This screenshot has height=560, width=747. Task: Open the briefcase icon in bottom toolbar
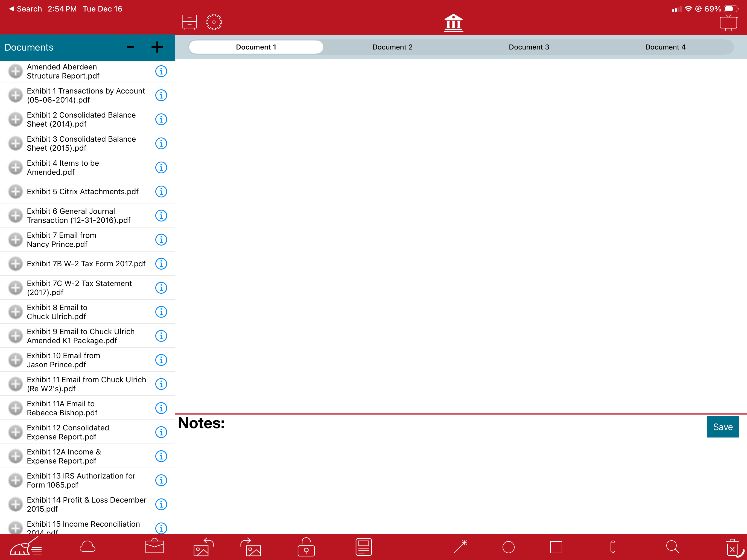(x=154, y=546)
